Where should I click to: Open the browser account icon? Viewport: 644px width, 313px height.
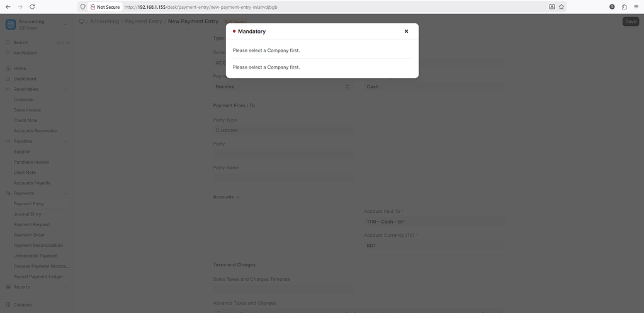pos(612,6)
